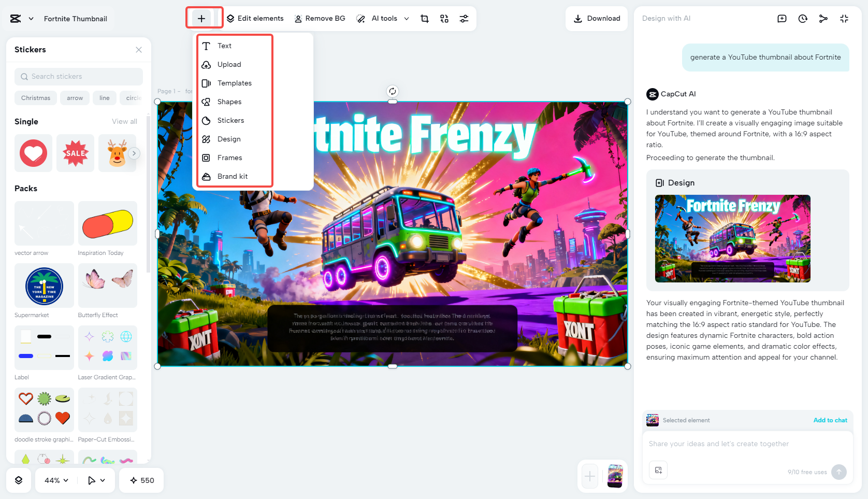Click the Remove BG tool in the toolbar
The image size is (868, 499).
(x=320, y=18)
